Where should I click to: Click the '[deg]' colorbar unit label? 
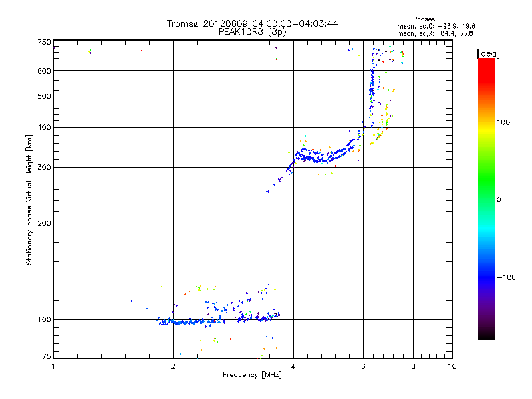tap(488, 53)
